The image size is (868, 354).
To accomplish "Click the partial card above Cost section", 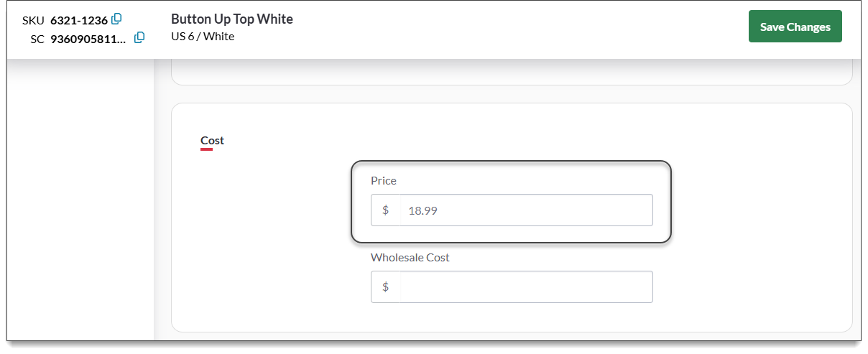I will click(x=511, y=73).
